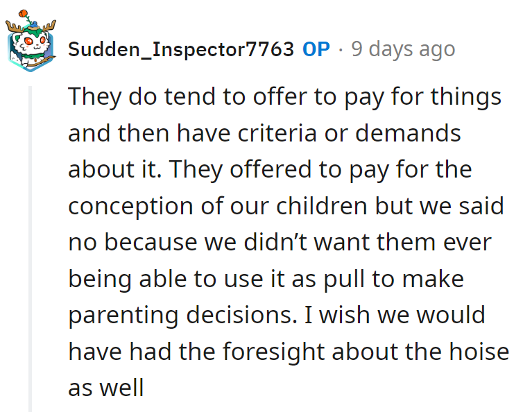Click the dot separator before the timestamp
Viewport: 532px width, 412px height.
341,49
